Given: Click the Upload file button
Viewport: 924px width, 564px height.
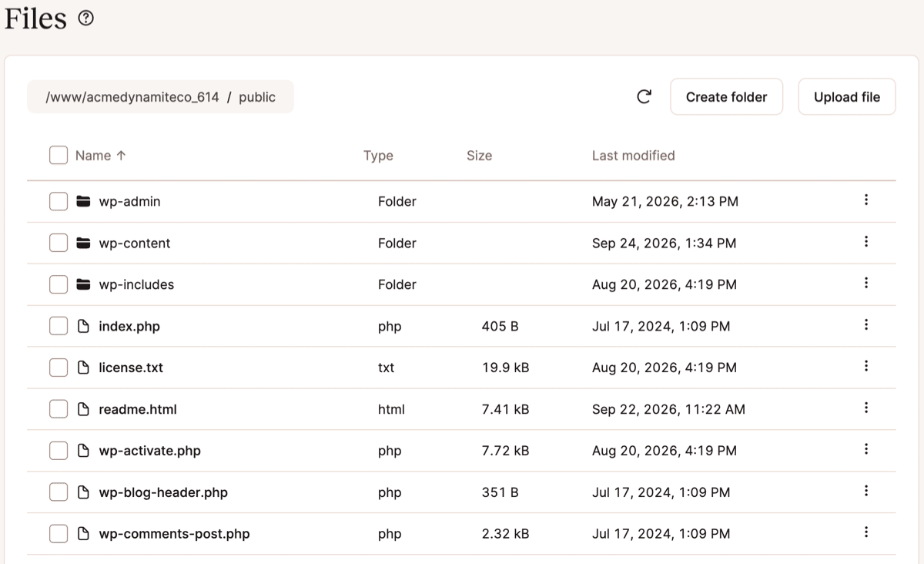Looking at the screenshot, I should pyautogui.click(x=846, y=96).
